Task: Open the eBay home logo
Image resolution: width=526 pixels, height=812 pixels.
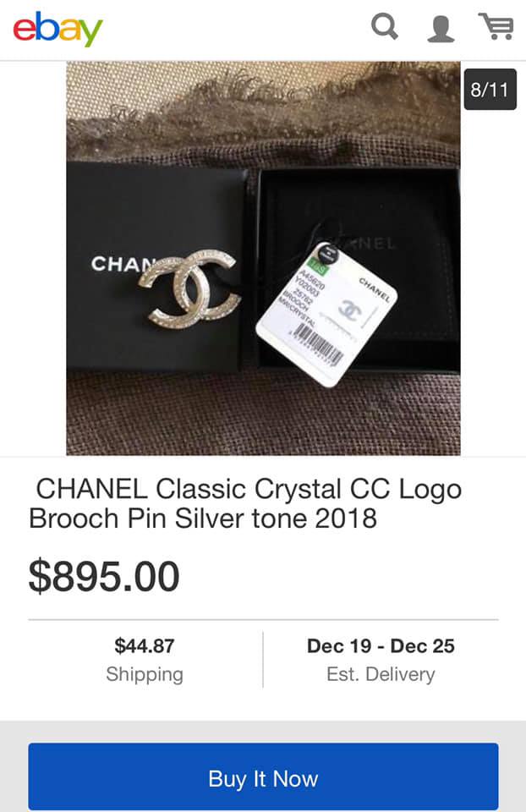Action: [58, 29]
